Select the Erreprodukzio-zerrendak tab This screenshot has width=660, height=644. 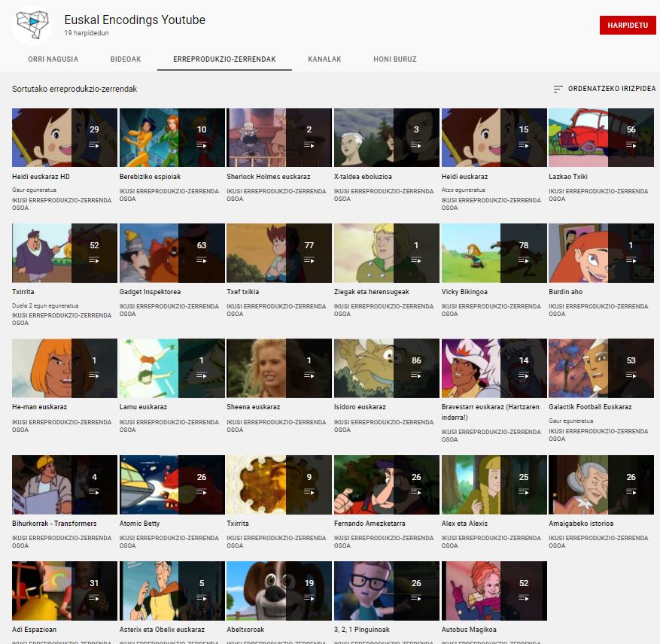[224, 59]
